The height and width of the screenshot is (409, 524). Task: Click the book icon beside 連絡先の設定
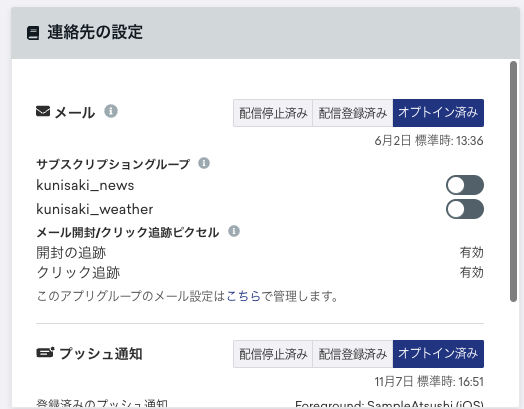33,33
